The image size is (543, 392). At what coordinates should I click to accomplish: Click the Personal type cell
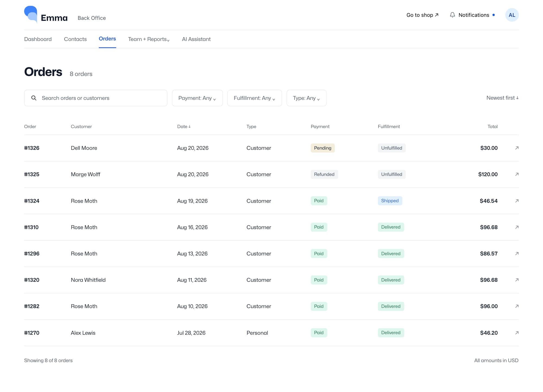point(257,333)
